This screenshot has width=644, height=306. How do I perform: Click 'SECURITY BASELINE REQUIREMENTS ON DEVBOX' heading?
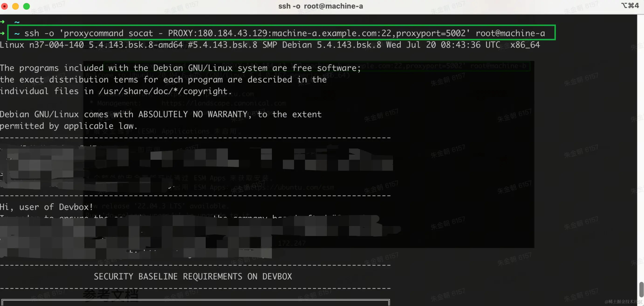(193, 276)
